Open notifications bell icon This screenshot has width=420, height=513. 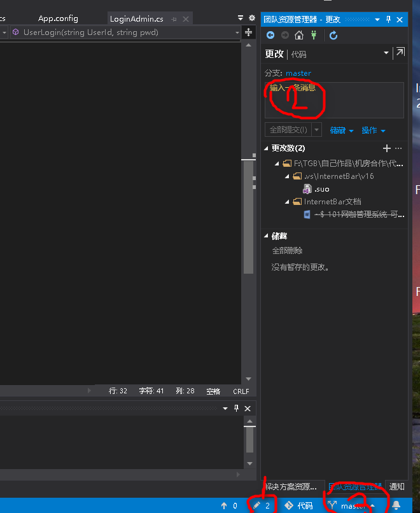396,505
